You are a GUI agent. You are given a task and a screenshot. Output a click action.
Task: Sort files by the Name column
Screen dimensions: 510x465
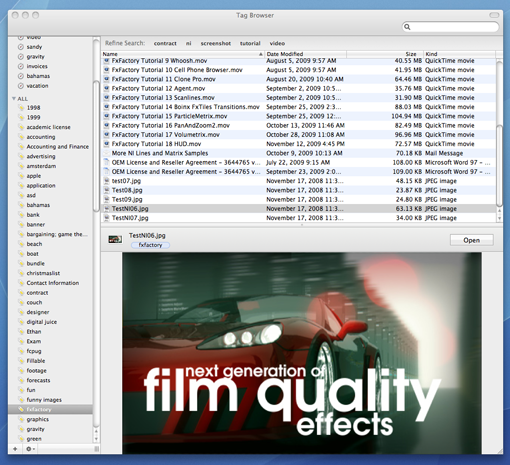pos(183,54)
